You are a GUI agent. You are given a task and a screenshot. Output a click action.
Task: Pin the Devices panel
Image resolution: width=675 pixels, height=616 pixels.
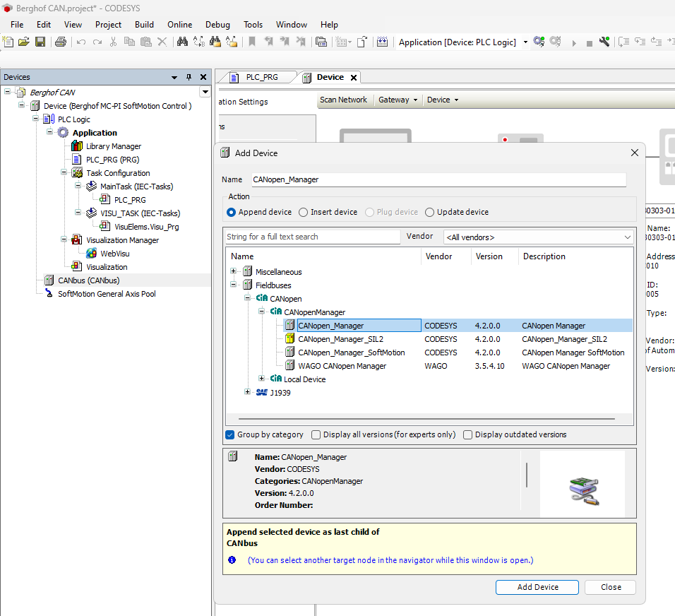(x=189, y=77)
